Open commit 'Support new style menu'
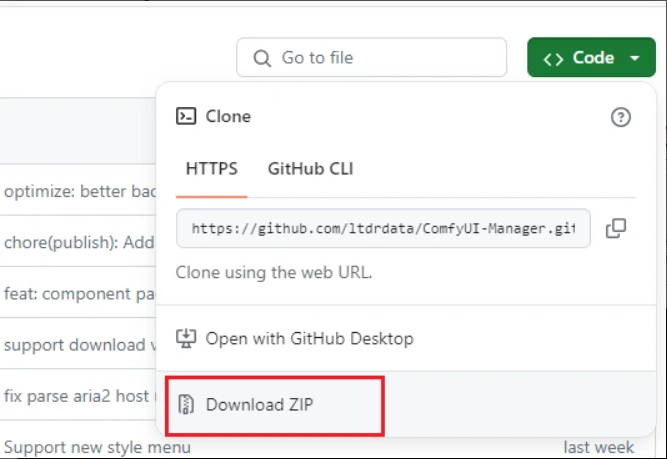 (x=97, y=447)
